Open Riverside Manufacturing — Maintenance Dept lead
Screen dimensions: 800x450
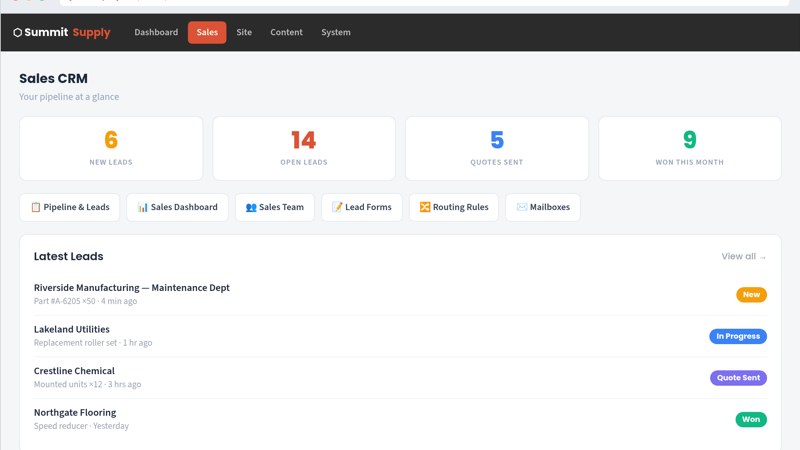(400, 294)
